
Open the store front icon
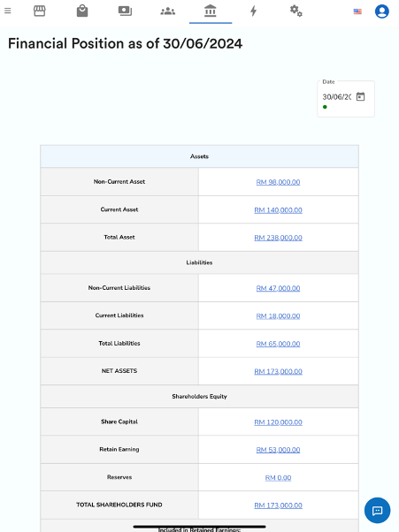[x=40, y=11]
